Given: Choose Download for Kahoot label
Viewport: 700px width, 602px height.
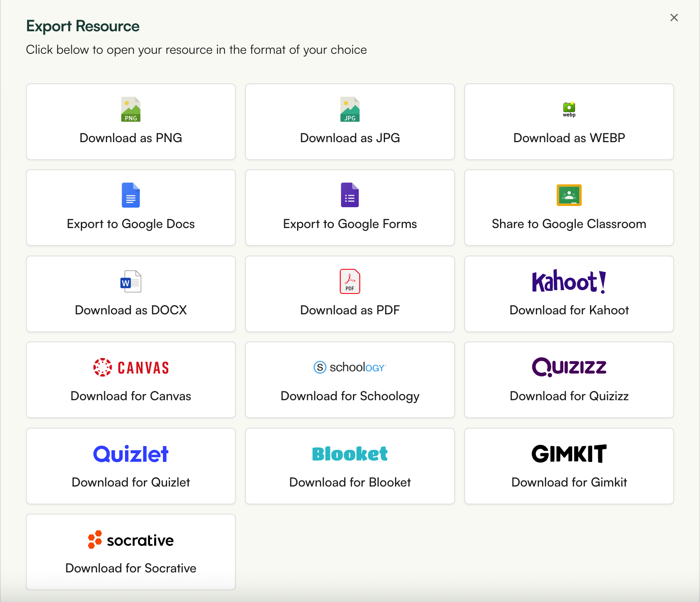Looking at the screenshot, I should coord(569,310).
